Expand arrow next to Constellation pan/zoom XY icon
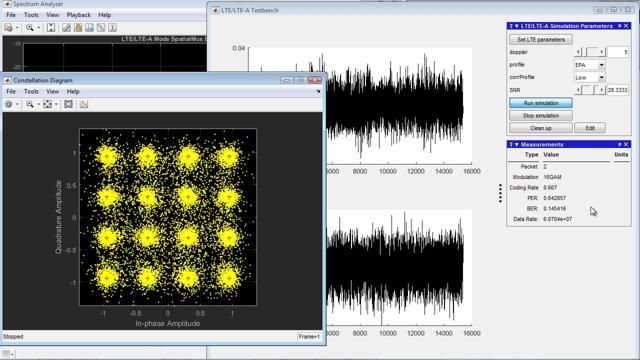The width and height of the screenshot is (640, 360). click(x=56, y=104)
